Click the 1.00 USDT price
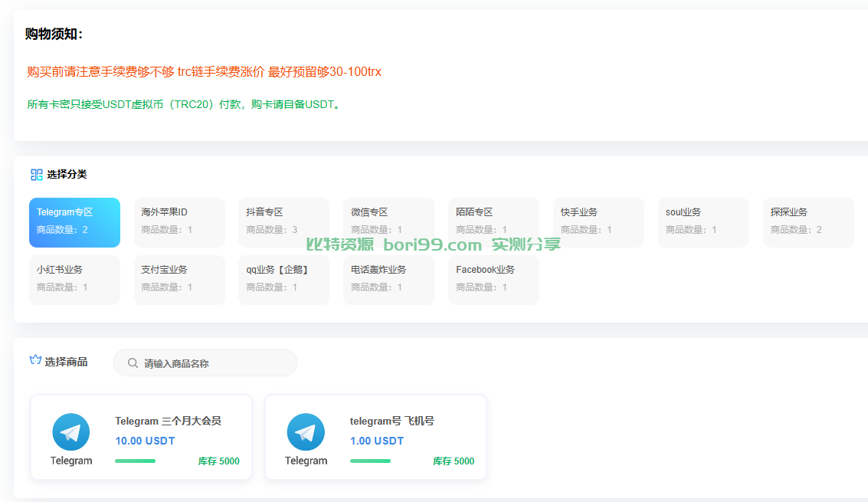The height and width of the screenshot is (502, 868). [377, 441]
